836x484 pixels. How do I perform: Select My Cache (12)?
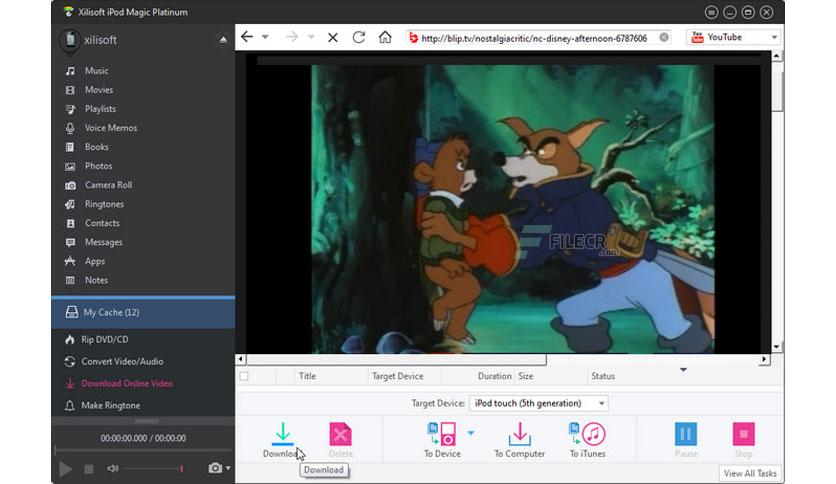(143, 312)
